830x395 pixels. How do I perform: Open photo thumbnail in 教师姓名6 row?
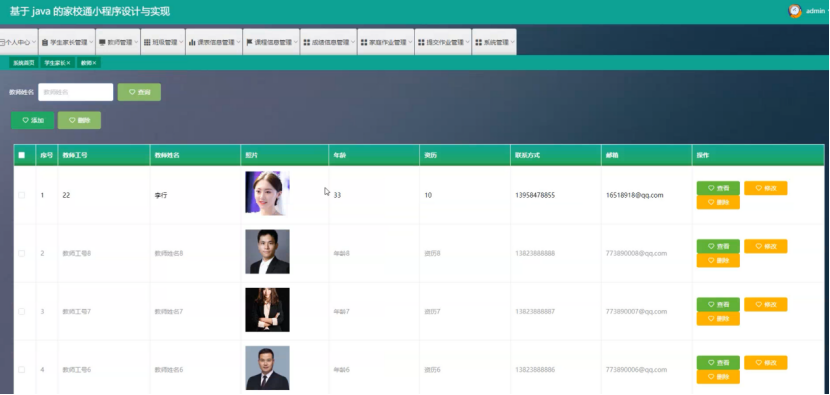267,368
